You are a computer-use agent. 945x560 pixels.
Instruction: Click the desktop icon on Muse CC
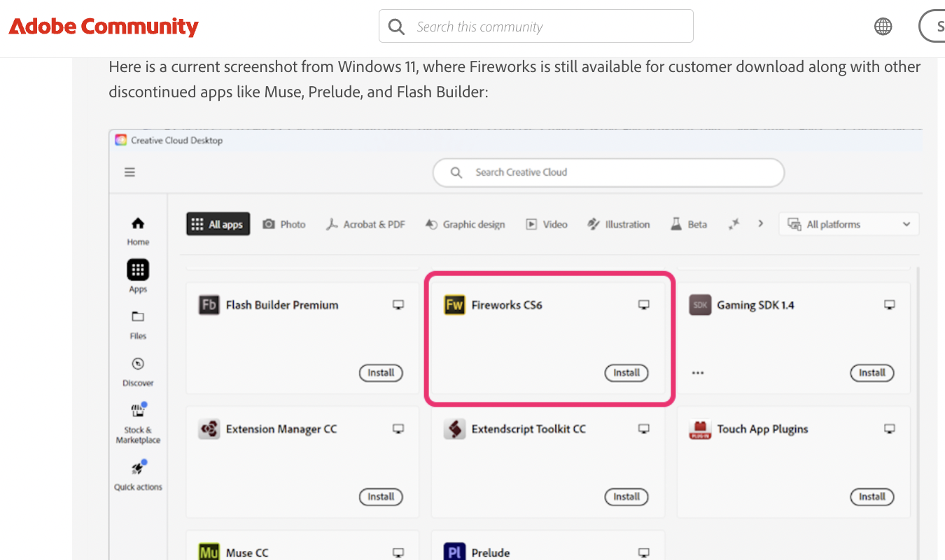398,552
